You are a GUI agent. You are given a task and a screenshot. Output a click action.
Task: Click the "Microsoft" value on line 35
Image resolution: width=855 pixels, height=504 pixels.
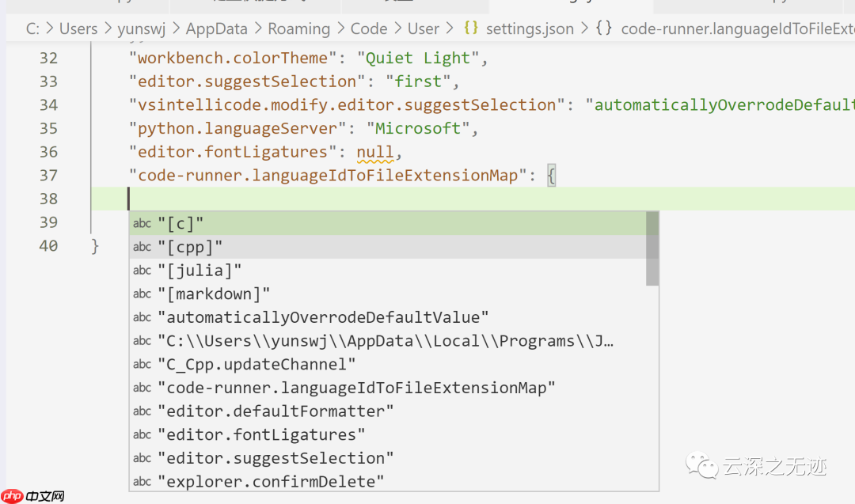pyautogui.click(x=418, y=128)
